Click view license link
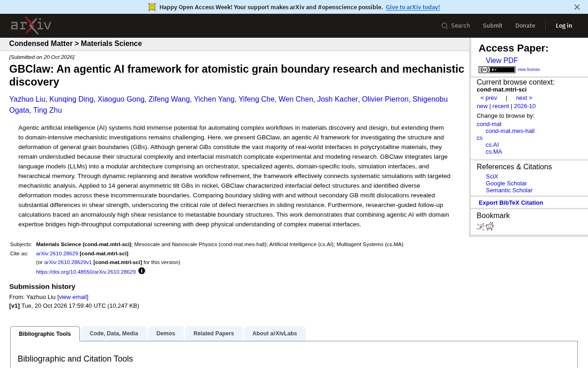This screenshot has width=588, height=368. [x=529, y=69]
